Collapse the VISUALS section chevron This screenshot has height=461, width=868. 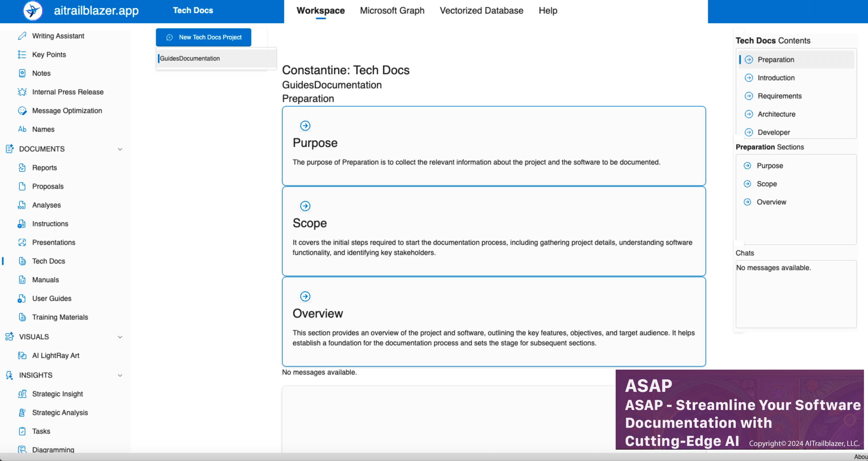[x=120, y=337]
